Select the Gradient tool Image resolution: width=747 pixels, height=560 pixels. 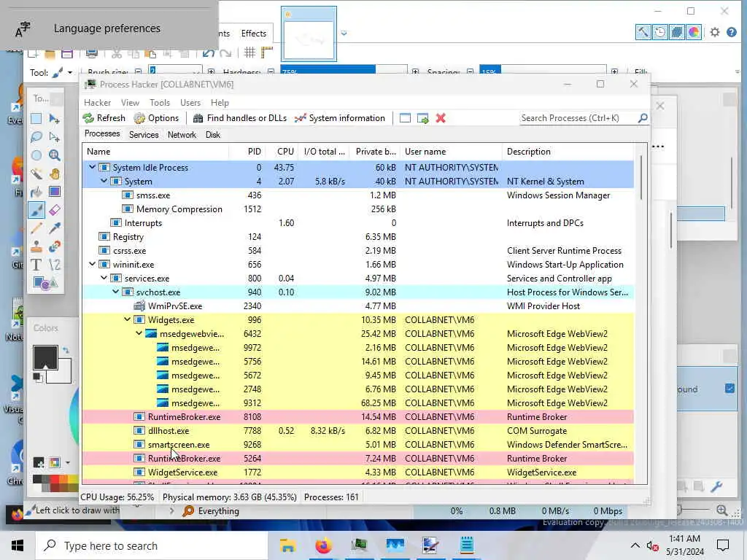tap(54, 192)
